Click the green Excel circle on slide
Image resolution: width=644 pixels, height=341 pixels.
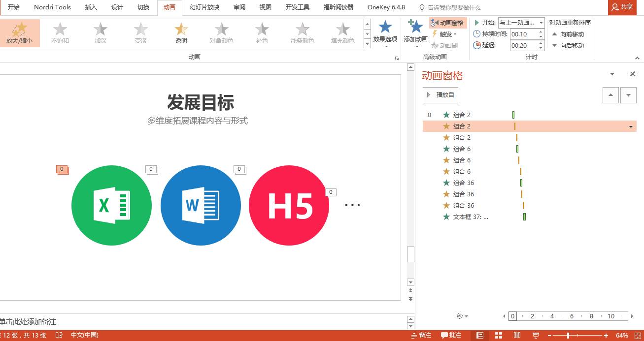point(111,205)
